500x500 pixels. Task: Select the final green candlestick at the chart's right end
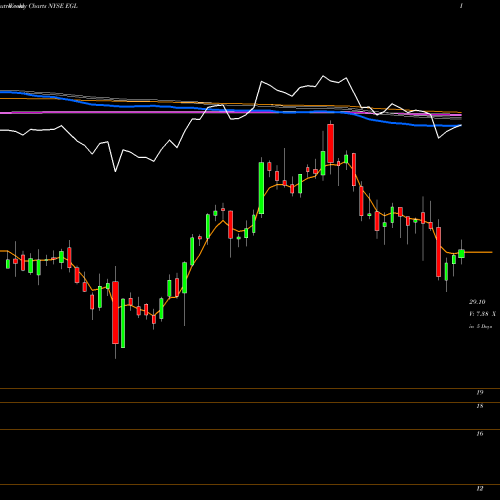461,253
